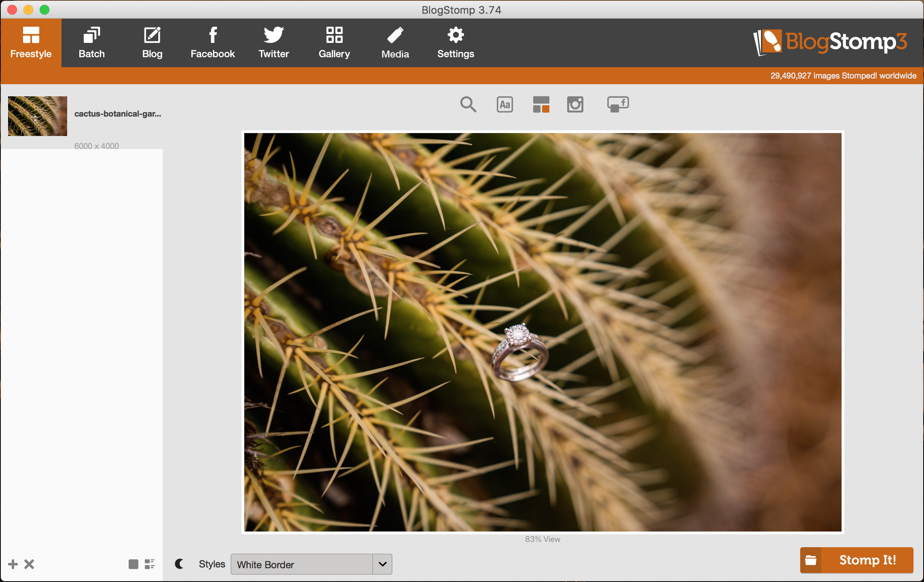
Task: Click the Facebook cover layout icon
Action: (x=618, y=104)
